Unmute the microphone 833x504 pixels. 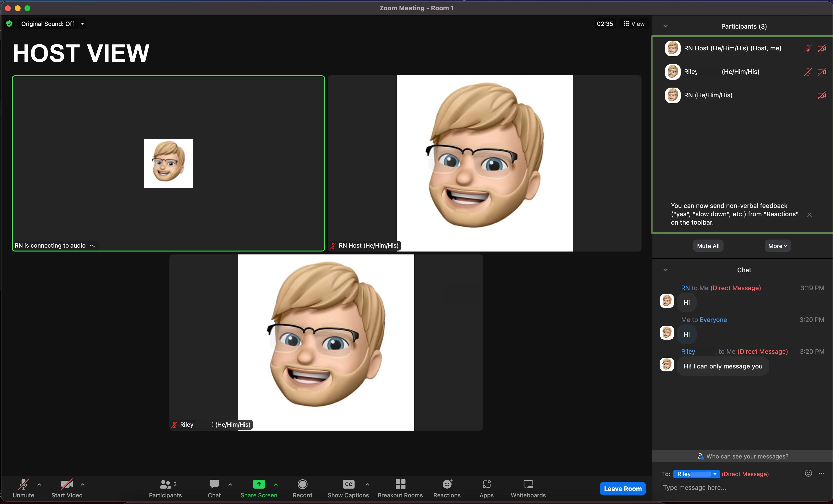pyautogui.click(x=23, y=485)
